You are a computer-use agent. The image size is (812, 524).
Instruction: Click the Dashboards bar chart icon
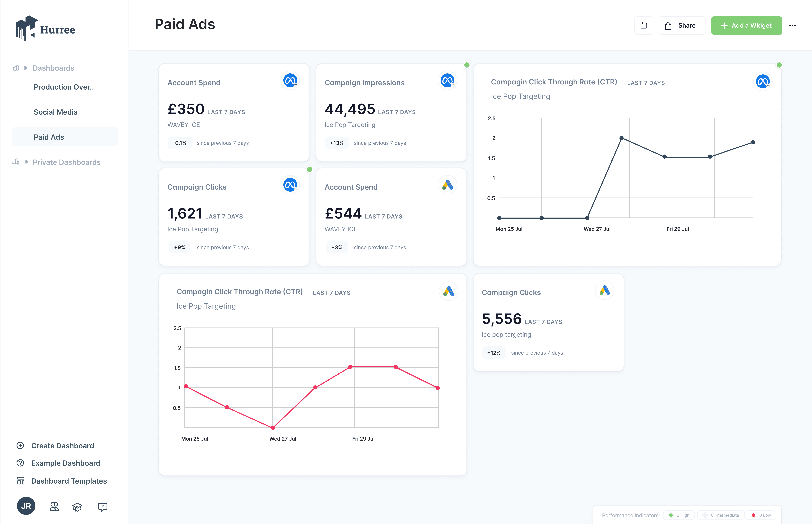(16, 68)
